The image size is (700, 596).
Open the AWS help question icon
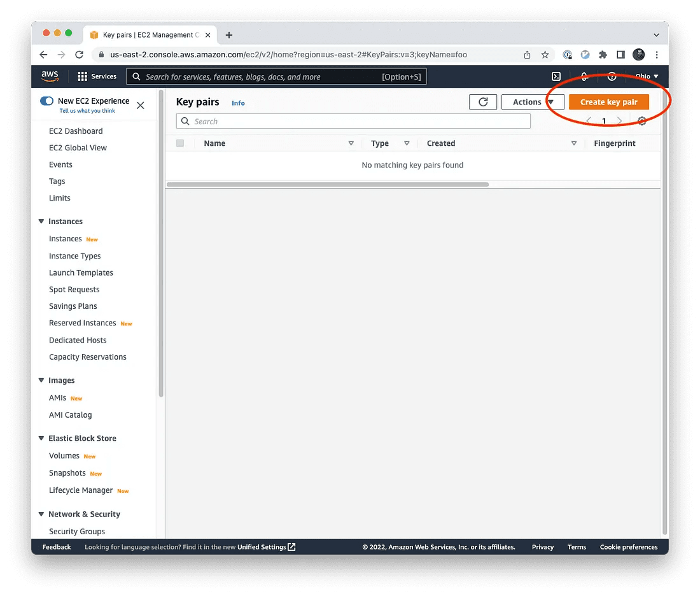tap(612, 76)
